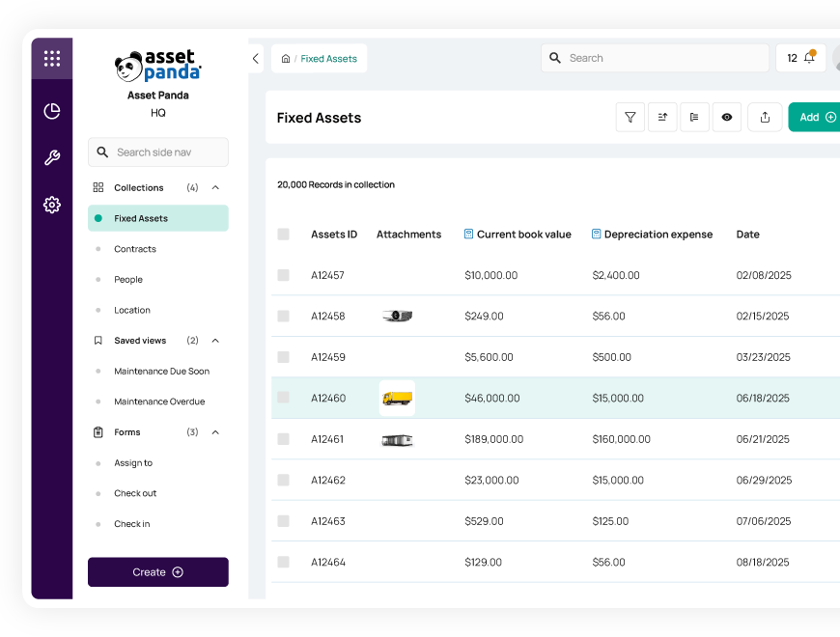Select Fixed Assets in side nav
Viewport: 840px width, 637px height.
click(x=158, y=218)
